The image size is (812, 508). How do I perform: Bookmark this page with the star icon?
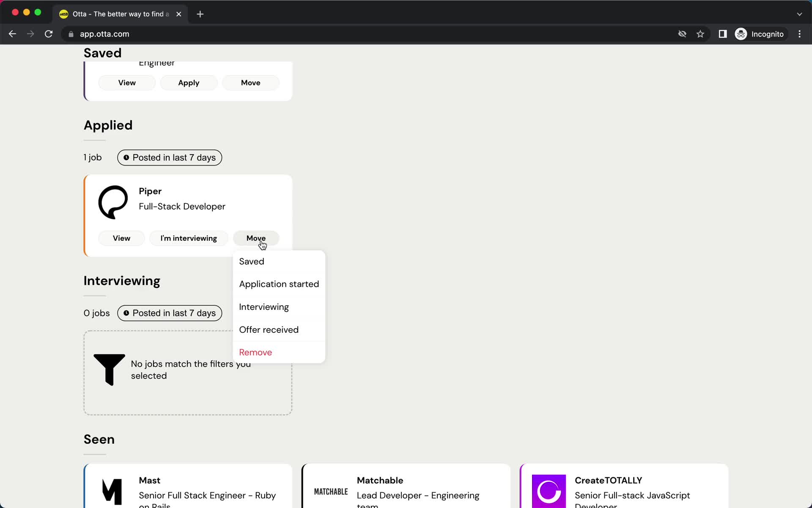pyautogui.click(x=700, y=34)
